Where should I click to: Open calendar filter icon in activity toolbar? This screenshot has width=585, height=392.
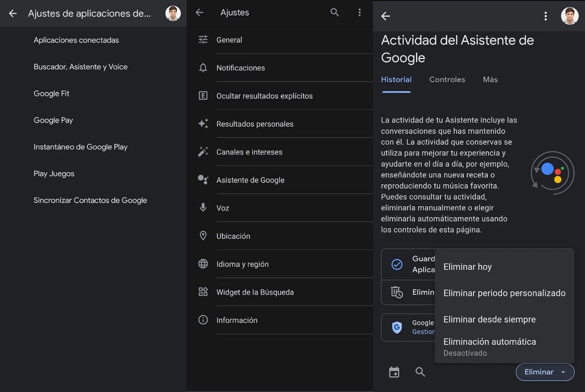394,372
